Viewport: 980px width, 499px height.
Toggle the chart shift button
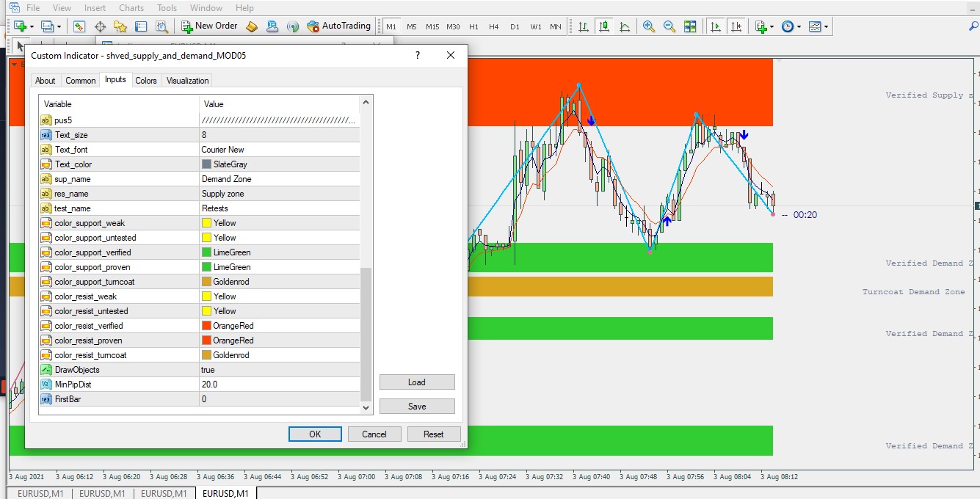tap(736, 26)
